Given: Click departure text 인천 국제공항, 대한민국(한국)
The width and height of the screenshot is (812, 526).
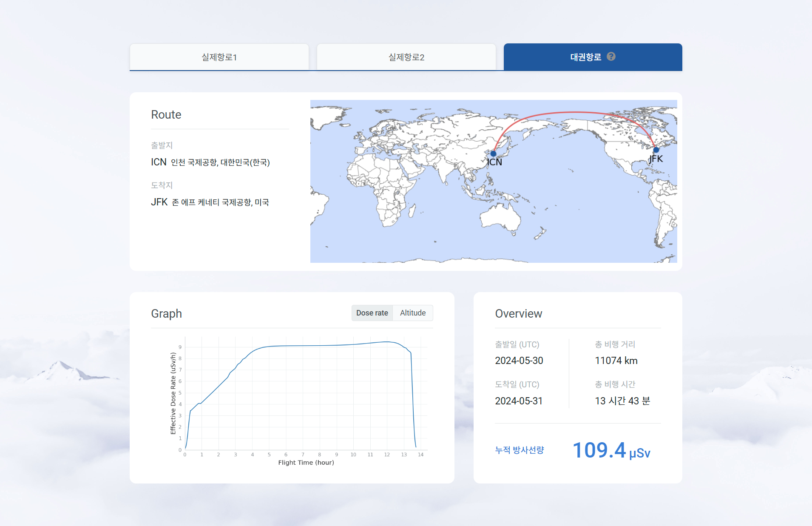Looking at the screenshot, I should [220, 162].
